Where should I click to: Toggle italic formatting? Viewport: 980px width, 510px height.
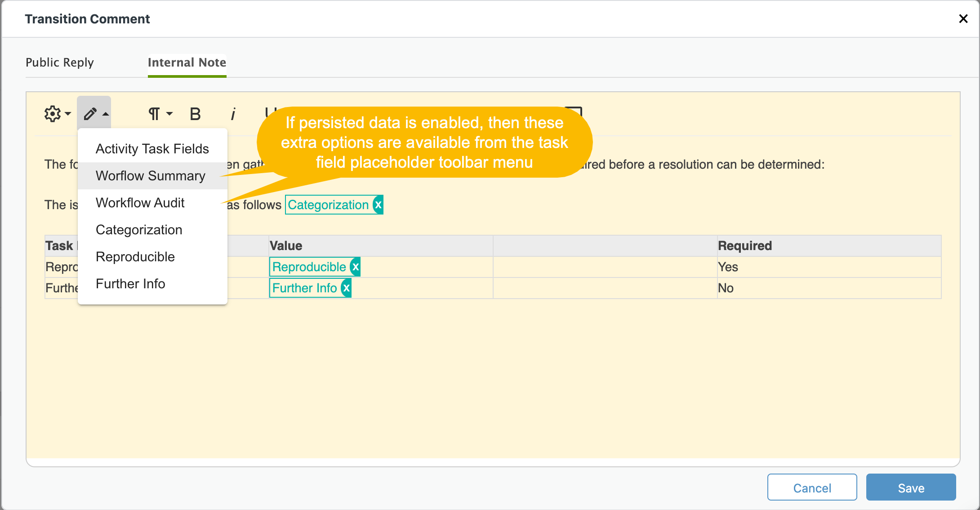point(233,114)
